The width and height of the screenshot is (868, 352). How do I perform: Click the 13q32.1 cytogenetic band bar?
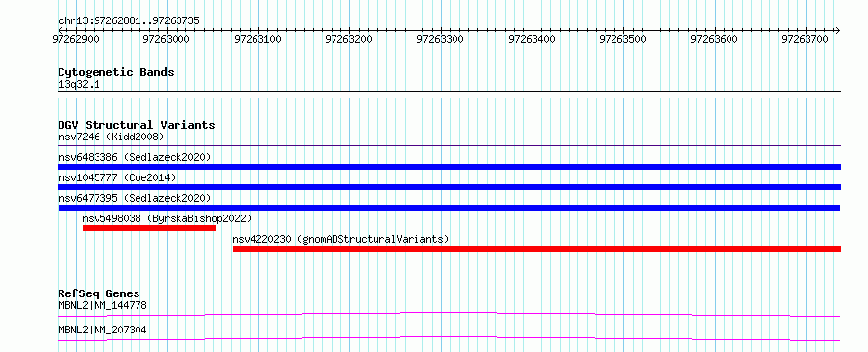click(450, 95)
